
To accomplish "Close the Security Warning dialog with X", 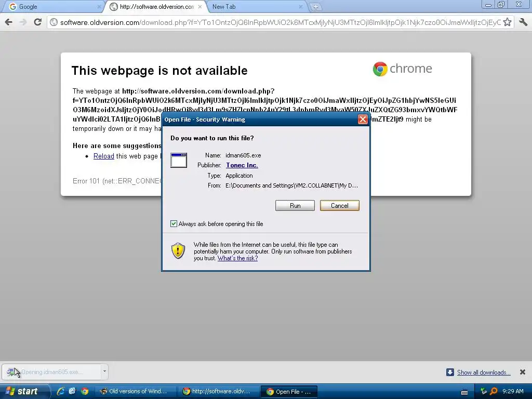I will [x=363, y=119].
